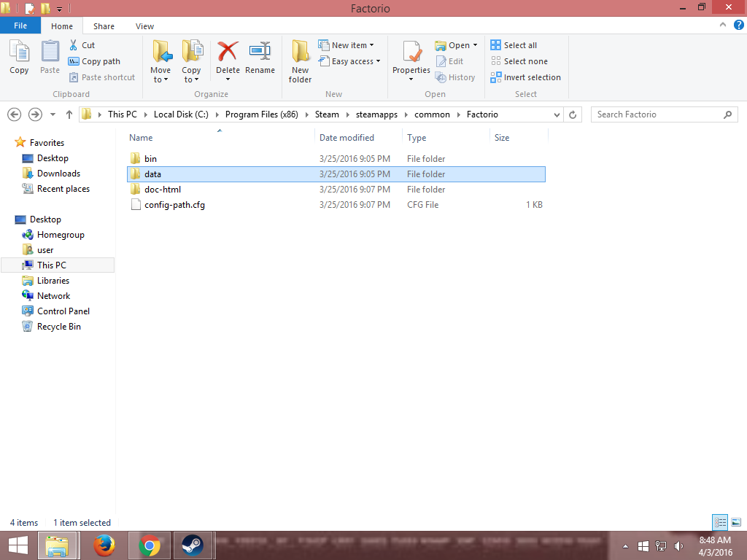747x560 pixels.
Task: Switch to the View ribbon tab
Action: [x=144, y=26]
